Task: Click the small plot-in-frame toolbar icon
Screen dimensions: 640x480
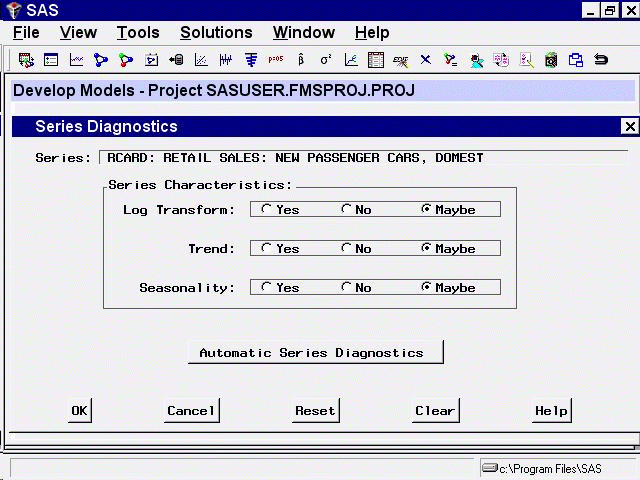Action: tap(151, 60)
